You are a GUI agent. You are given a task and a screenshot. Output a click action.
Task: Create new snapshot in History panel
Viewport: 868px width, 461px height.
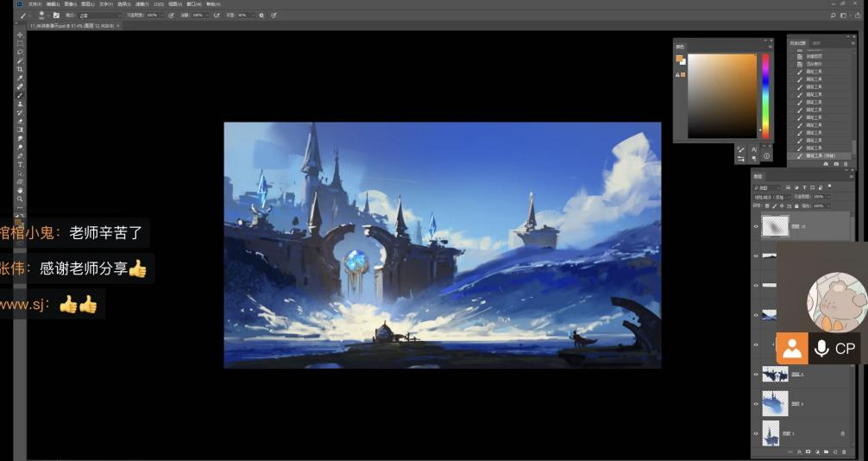tap(836, 164)
